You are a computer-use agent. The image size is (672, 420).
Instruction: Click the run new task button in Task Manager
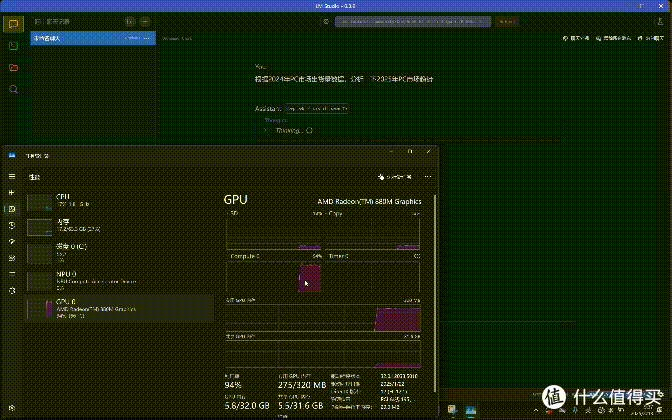(x=395, y=177)
